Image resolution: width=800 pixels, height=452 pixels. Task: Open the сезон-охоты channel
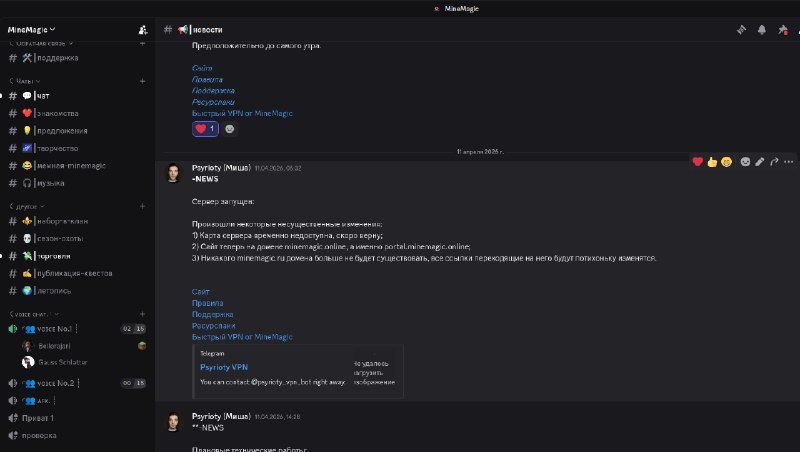(77, 238)
